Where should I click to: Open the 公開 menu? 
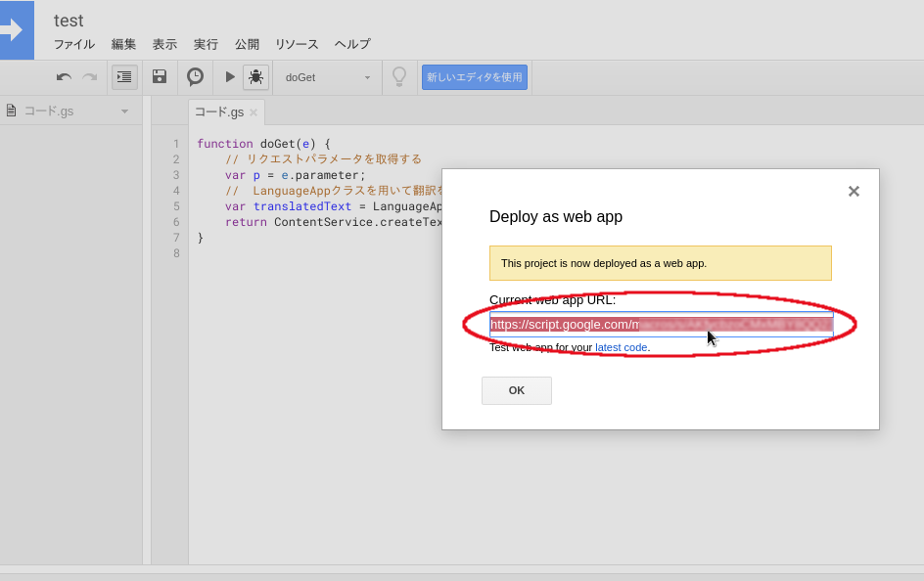[247, 44]
